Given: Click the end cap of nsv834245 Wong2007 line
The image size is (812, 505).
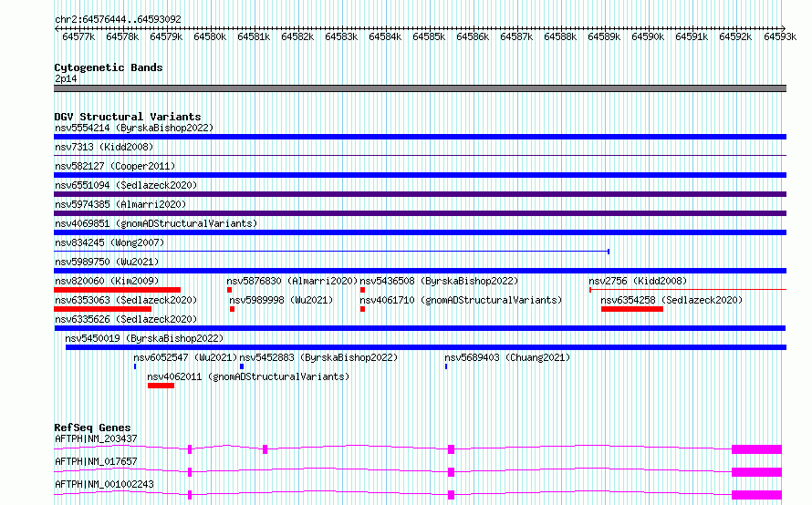Looking at the screenshot, I should click(609, 252).
